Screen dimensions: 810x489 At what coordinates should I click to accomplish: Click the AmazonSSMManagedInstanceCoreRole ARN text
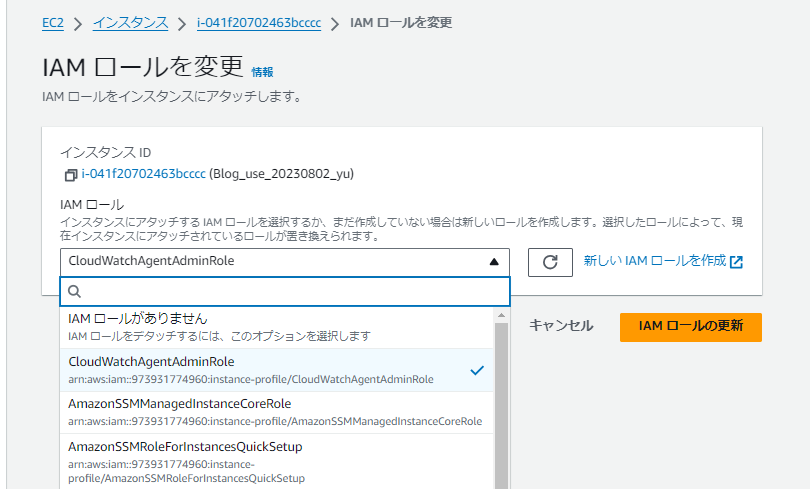(275, 421)
